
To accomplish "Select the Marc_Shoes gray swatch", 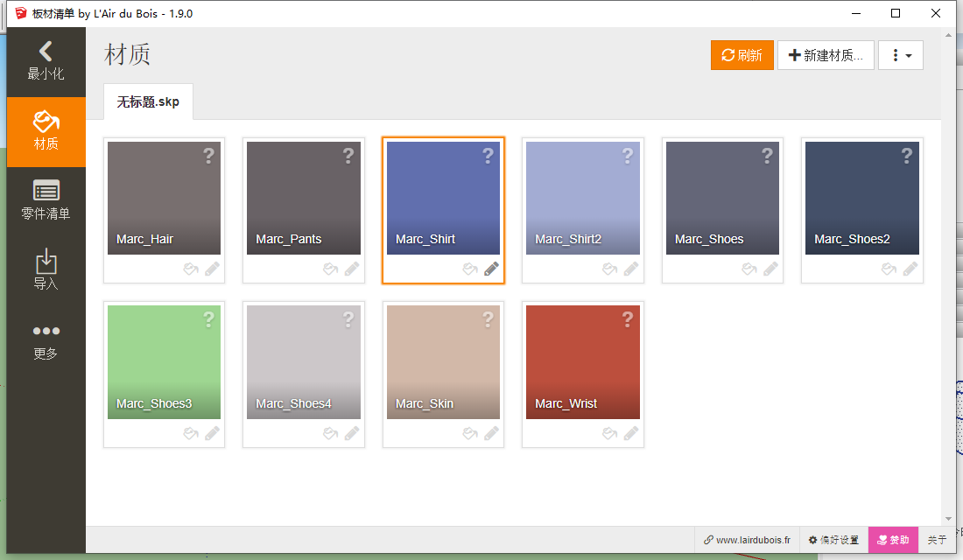I will pos(722,198).
